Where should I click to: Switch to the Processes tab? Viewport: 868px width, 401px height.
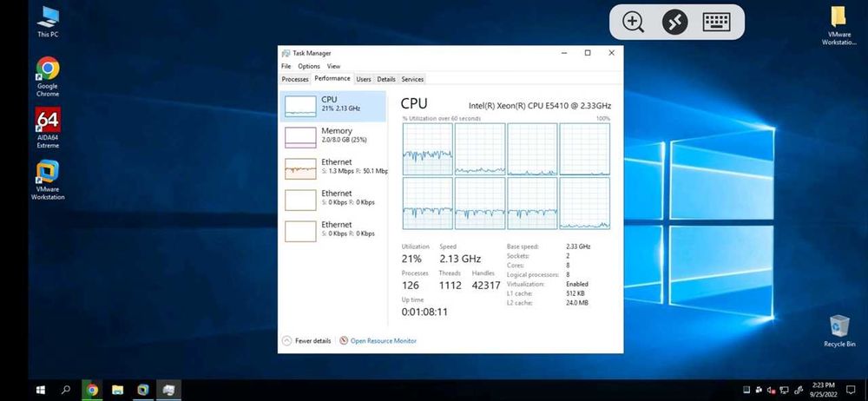point(295,79)
